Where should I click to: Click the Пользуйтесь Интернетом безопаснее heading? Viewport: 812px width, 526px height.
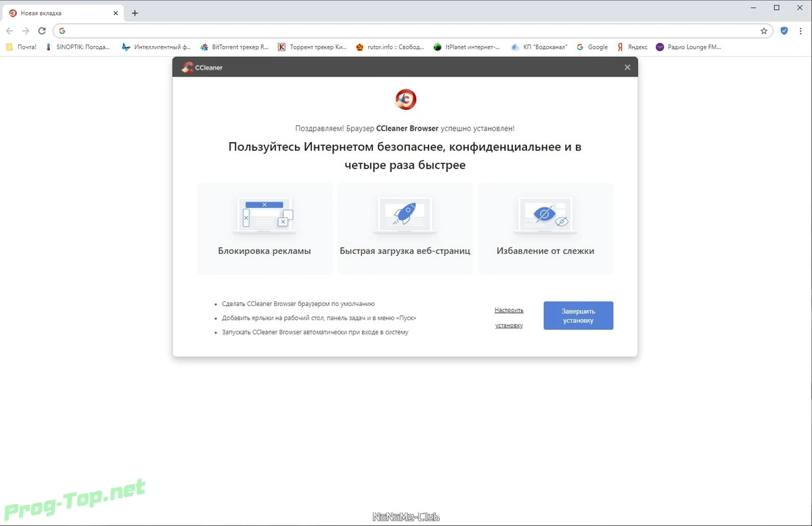coord(405,156)
